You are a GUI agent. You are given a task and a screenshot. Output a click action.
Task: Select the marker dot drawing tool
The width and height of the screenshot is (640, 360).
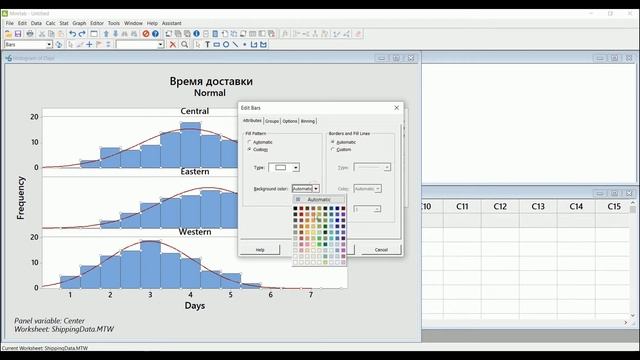coord(245,44)
